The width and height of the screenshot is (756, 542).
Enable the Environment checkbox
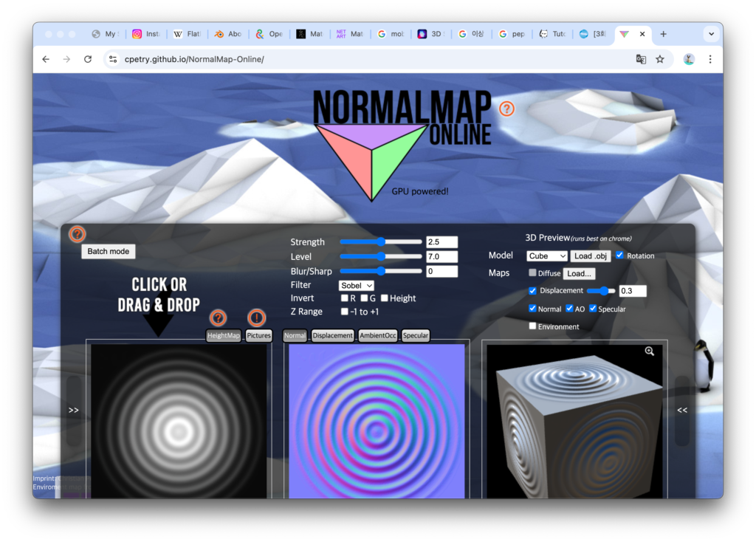[533, 326]
